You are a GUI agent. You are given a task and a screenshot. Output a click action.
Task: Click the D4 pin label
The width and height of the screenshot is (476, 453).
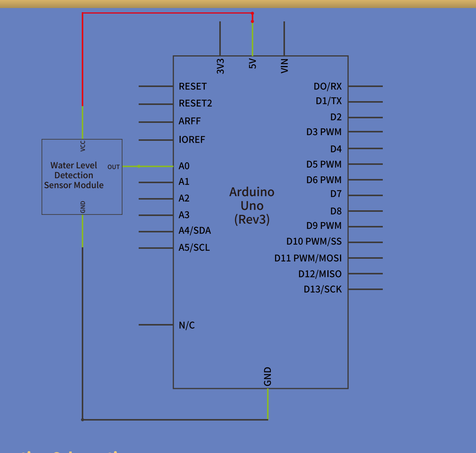pyautogui.click(x=336, y=149)
